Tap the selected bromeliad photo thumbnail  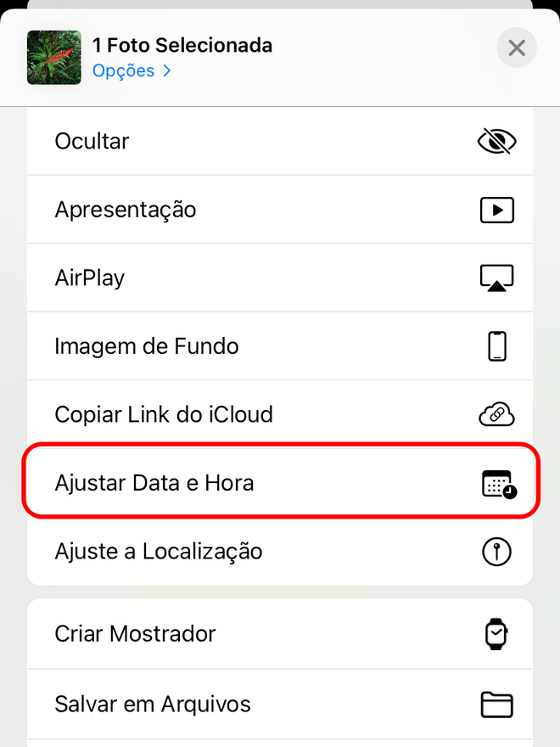(x=54, y=58)
